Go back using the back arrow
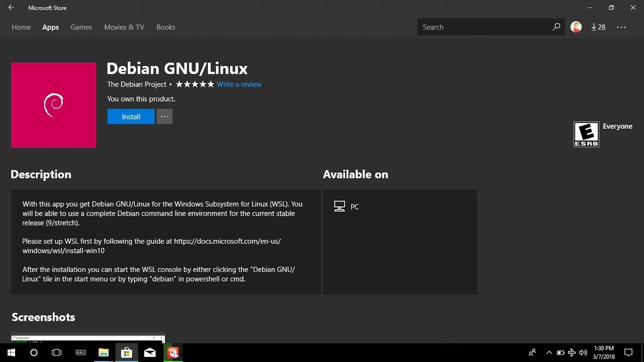644x362 pixels. tap(11, 8)
